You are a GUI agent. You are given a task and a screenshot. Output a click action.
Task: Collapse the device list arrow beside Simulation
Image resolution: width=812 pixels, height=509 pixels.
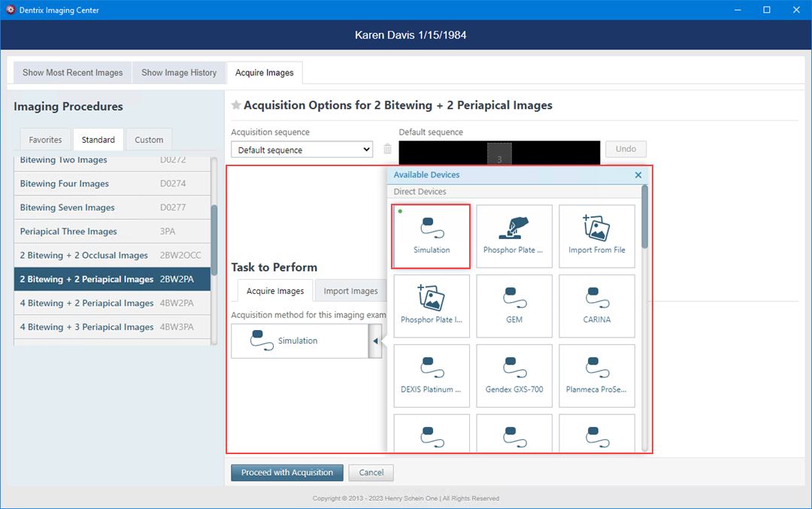point(376,341)
